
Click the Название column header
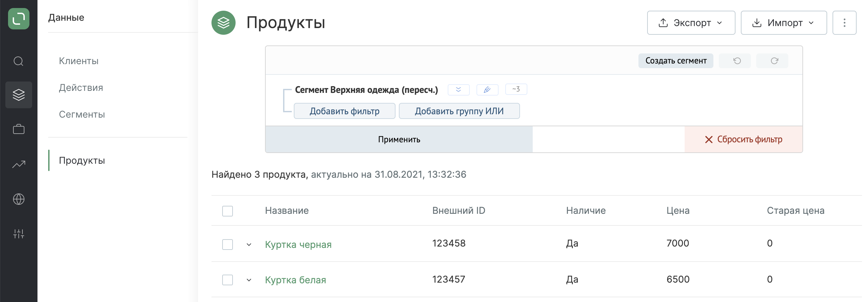[x=287, y=210]
